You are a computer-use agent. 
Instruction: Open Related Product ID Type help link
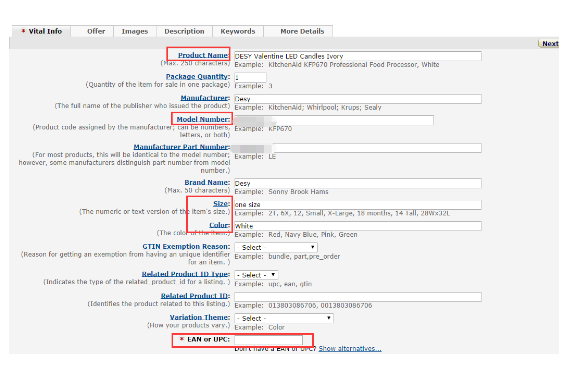[186, 274]
